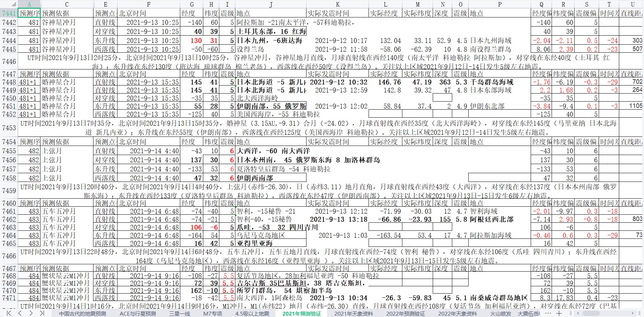This screenshot has width=644, height=317.
Task: Click the merged note cell in row 7466
Action: [x=318, y=256]
